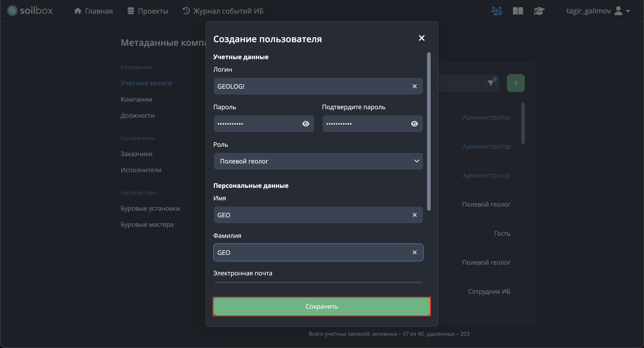Open Журнал событий ИБ menu item
The width and height of the screenshot is (644, 348).
[223, 11]
